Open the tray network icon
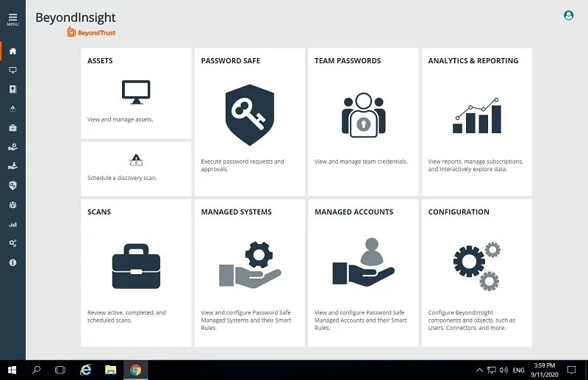Image resolution: width=588 pixels, height=380 pixels. tap(492, 370)
